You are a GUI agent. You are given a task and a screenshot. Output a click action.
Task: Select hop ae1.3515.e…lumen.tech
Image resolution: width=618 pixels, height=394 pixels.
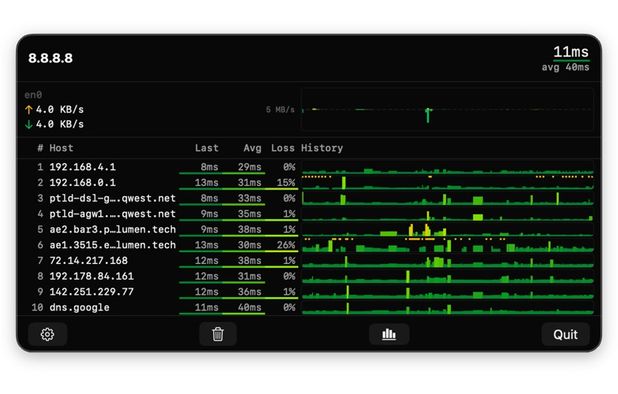pos(112,245)
